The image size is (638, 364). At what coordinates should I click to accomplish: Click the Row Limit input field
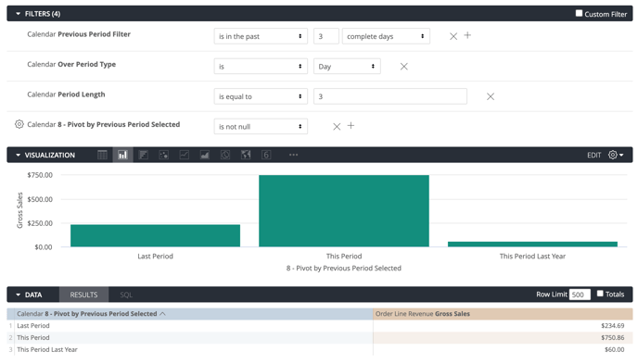pyautogui.click(x=580, y=295)
